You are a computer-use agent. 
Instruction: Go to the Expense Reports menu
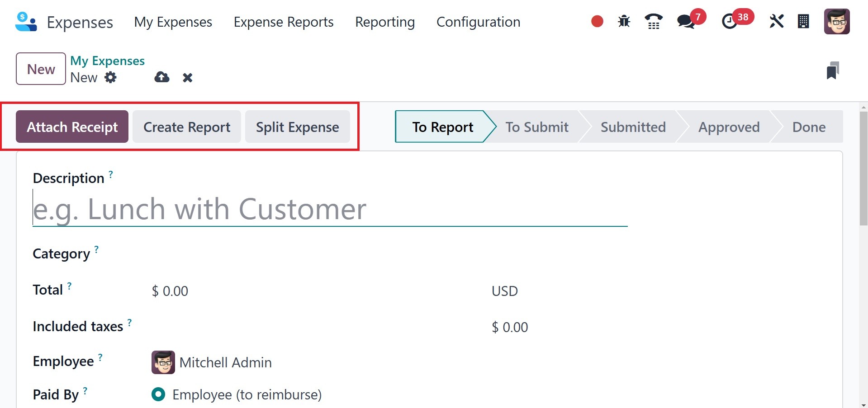click(284, 22)
